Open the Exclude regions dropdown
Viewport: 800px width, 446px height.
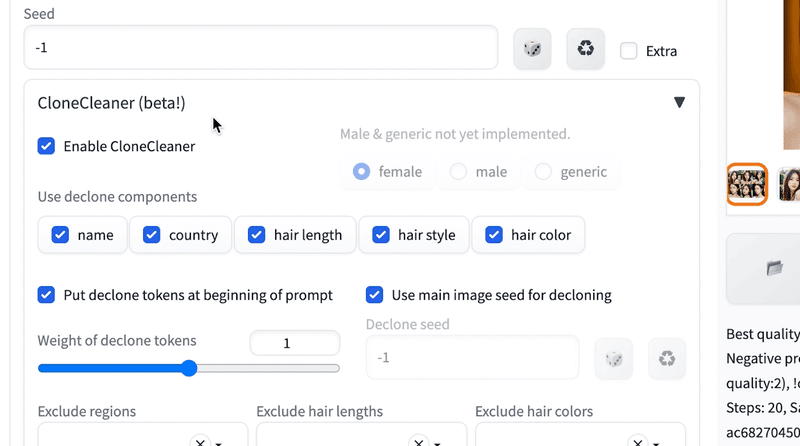[x=218, y=442]
